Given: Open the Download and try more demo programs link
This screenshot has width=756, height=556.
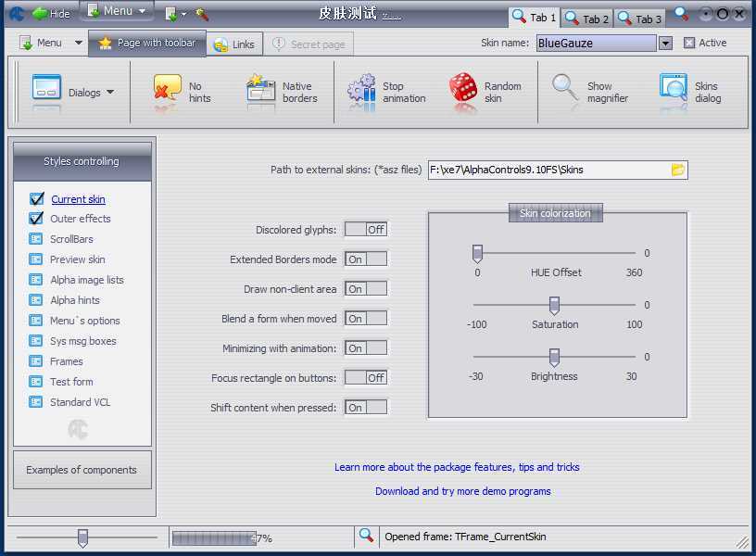Looking at the screenshot, I should click(462, 491).
